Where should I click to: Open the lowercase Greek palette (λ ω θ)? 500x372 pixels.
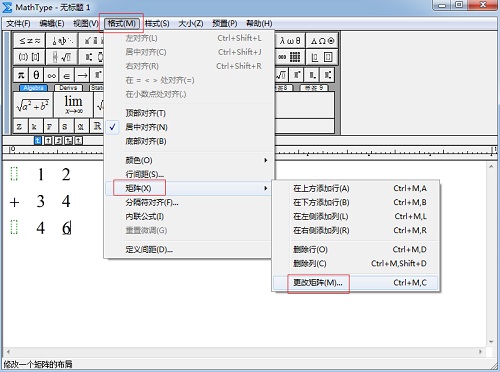(x=290, y=41)
